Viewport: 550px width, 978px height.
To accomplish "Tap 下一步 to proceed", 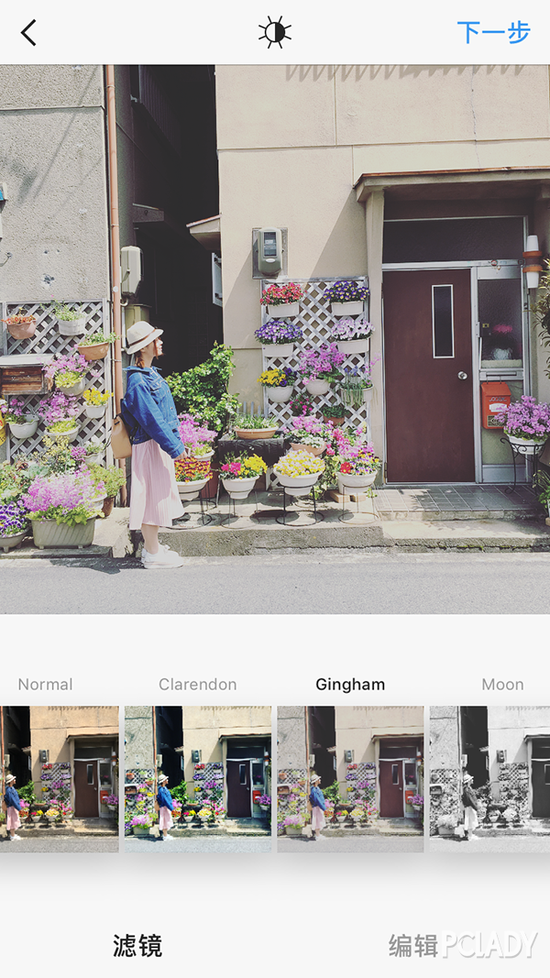I will (x=494, y=32).
